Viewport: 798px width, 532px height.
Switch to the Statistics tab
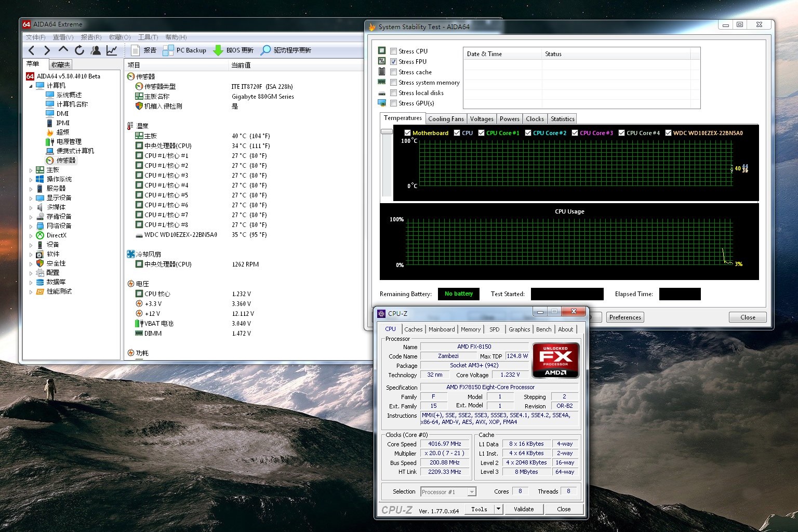pos(562,119)
